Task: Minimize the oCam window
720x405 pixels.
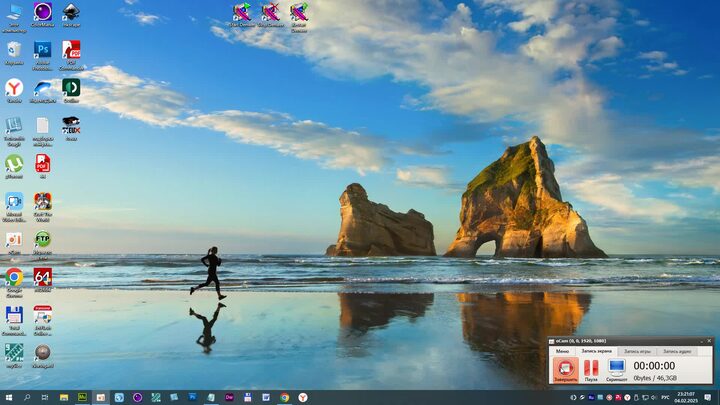Action: coord(702,341)
